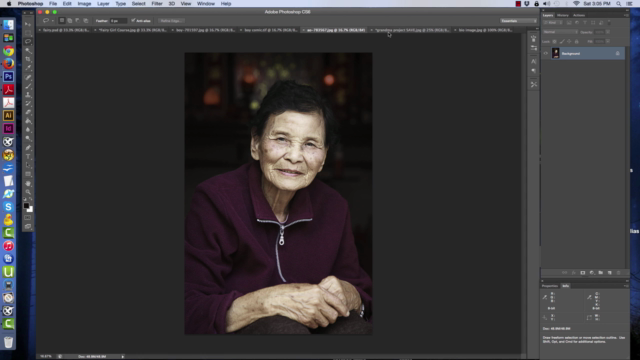Click the foreground black color swatch
Viewport: 640px width, 360px height.
click(x=26, y=206)
